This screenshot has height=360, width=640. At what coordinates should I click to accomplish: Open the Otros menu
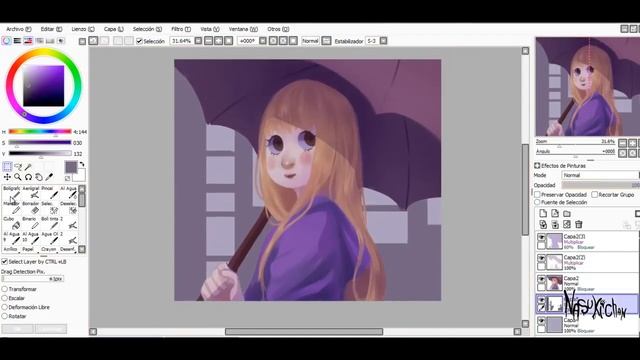278,29
